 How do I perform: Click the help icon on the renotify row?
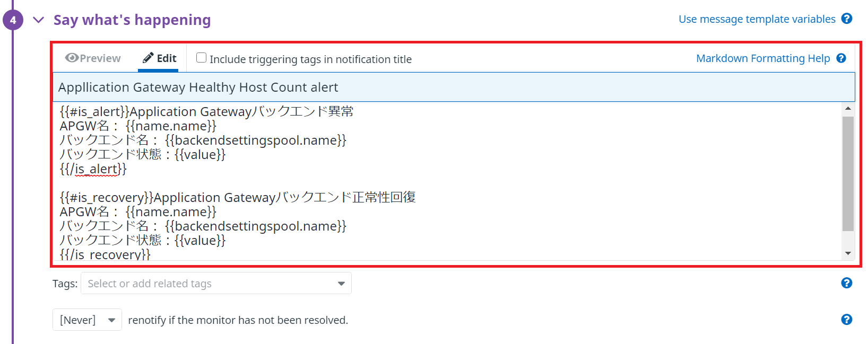(847, 320)
